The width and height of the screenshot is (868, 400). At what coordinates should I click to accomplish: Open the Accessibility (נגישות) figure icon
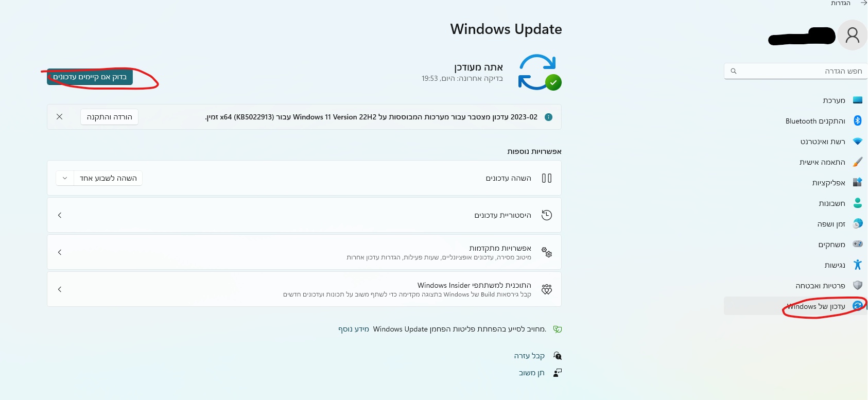click(x=858, y=265)
